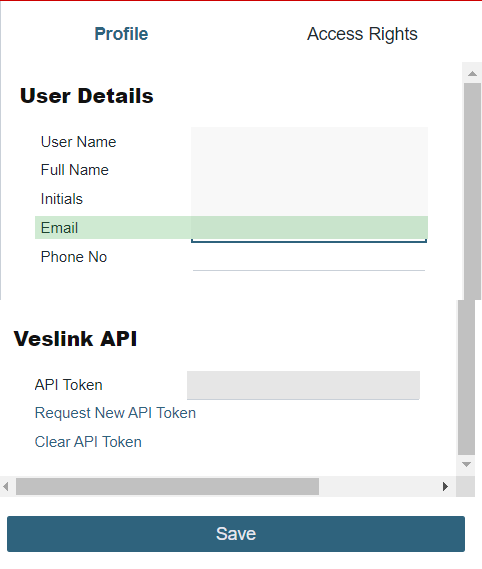The image size is (482, 569).
Task: Click the lower vertical scrollbar thumb
Action: pos(466,377)
